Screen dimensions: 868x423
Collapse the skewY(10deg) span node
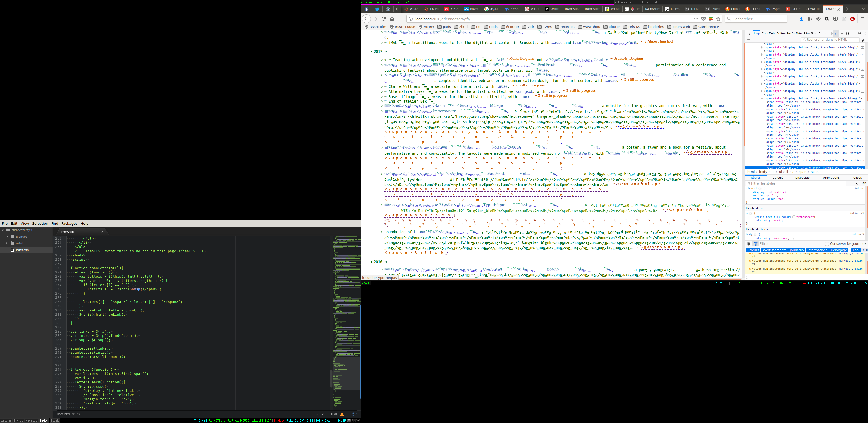click(762, 99)
